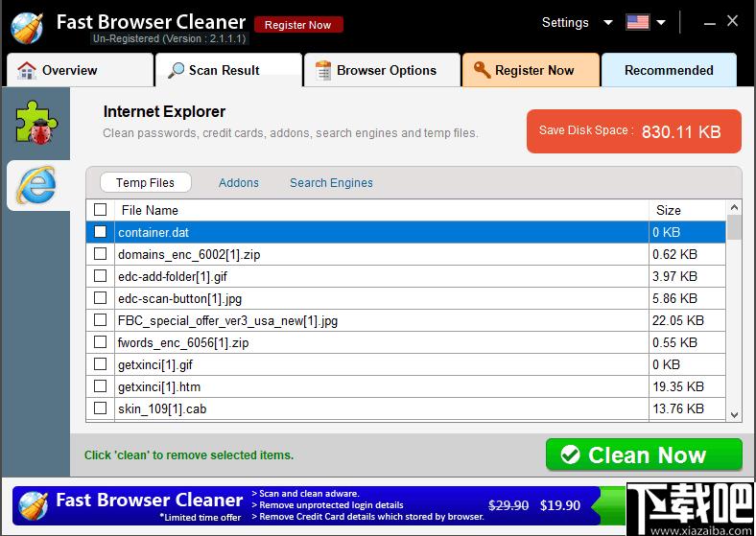The height and width of the screenshot is (536, 756).
Task: Select the edc-scan-button[1].jpg file name
Action: tap(179, 299)
